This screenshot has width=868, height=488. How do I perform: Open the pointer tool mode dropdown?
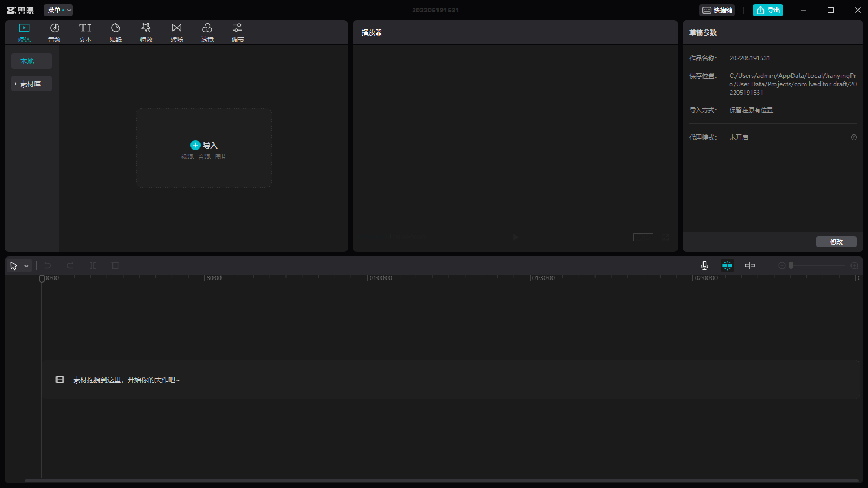26,266
